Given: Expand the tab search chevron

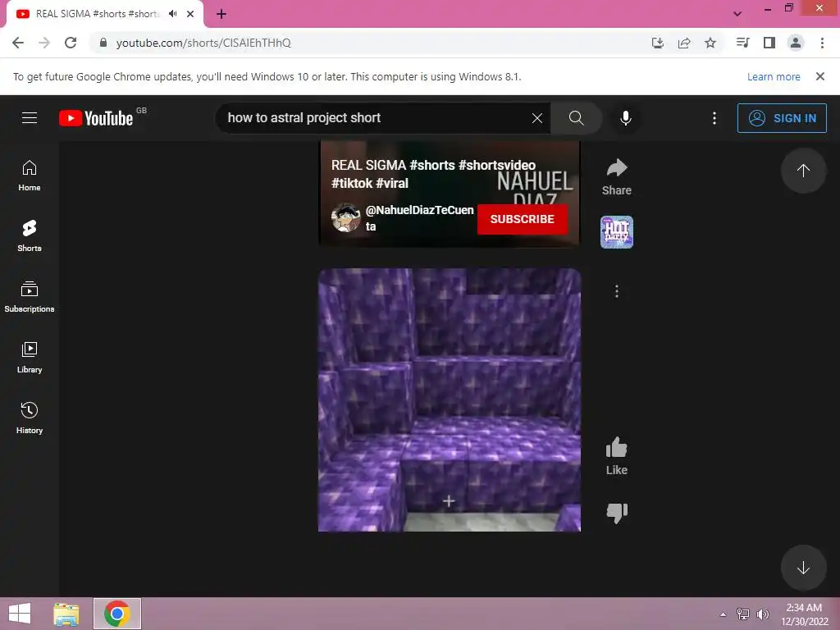Looking at the screenshot, I should pyautogui.click(x=737, y=14).
